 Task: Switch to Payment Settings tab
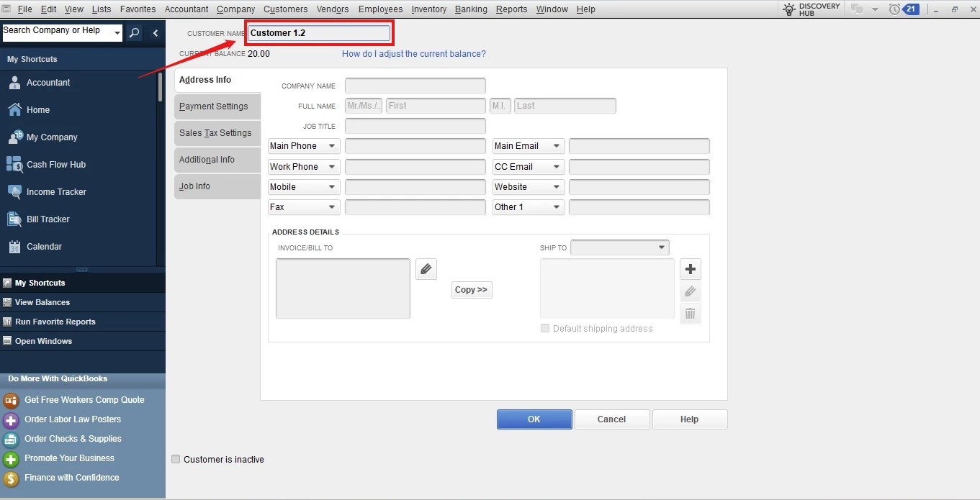(217, 106)
